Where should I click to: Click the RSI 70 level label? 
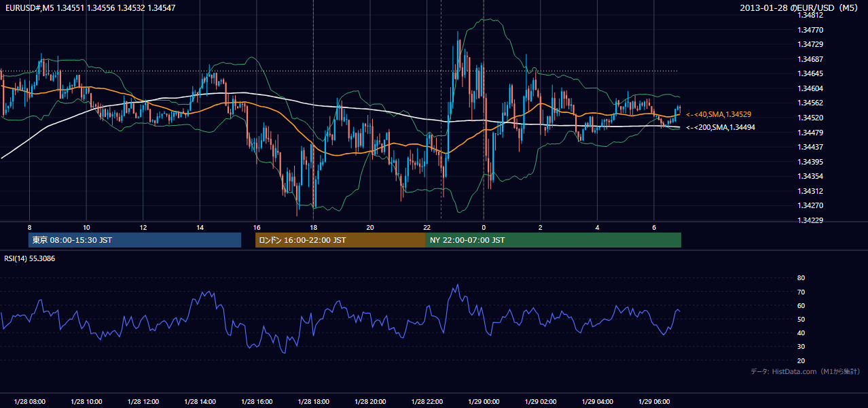[x=801, y=292]
